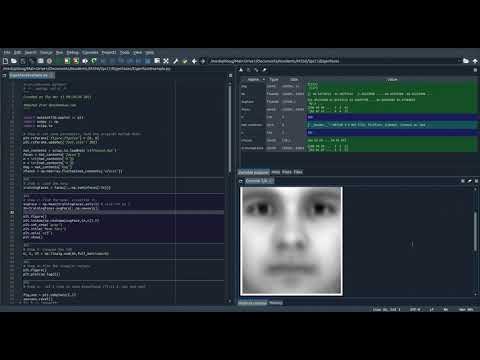The width and height of the screenshot is (480, 360).
Task: Go back with the left arrow icon
Action: coord(194,61)
